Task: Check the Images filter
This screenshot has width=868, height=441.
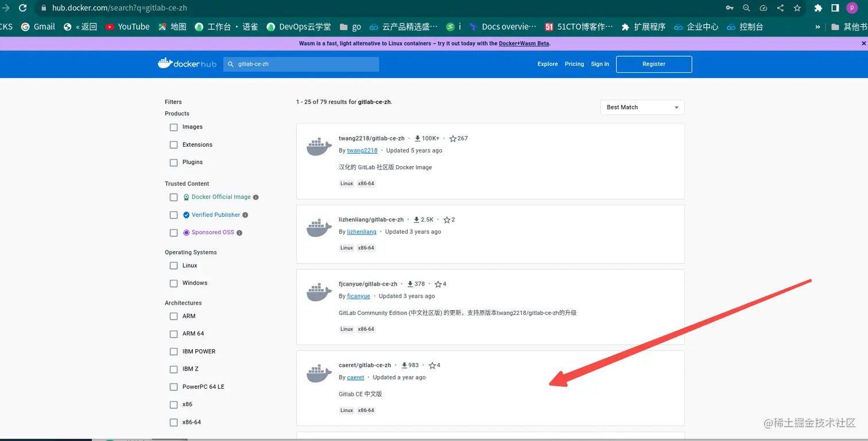Action: pyautogui.click(x=173, y=127)
